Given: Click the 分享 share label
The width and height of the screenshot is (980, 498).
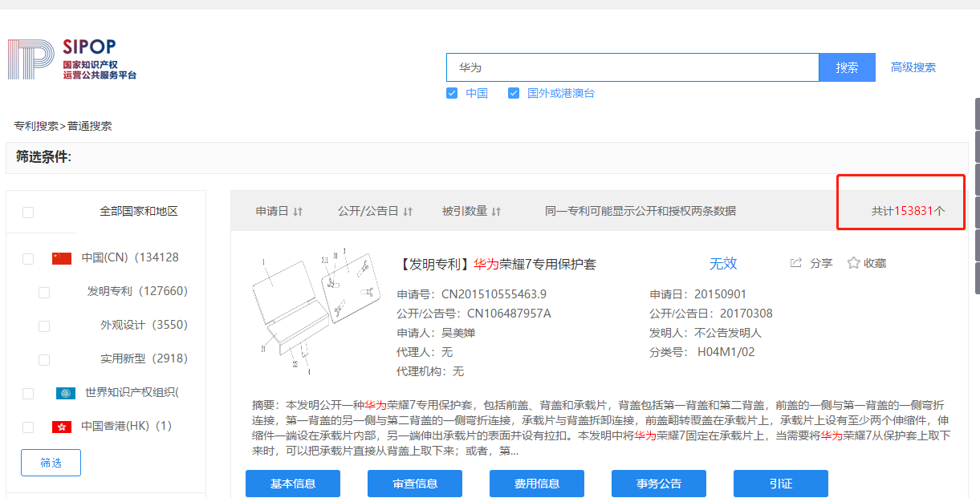Looking at the screenshot, I should (x=821, y=263).
